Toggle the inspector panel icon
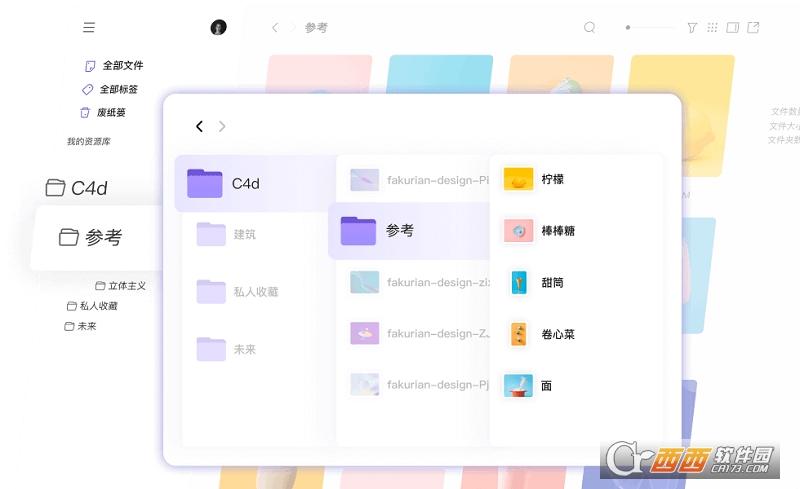The width and height of the screenshot is (800, 489). tap(733, 28)
